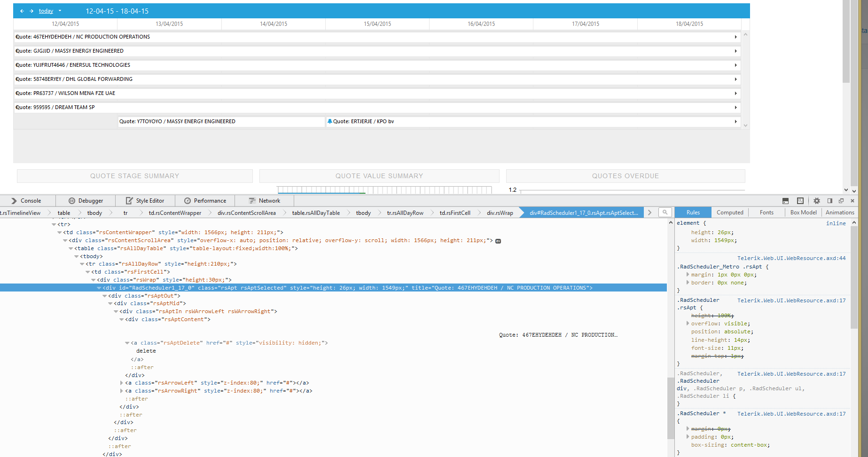Select breadcrumb td.rsFirstCell
The image size is (868, 457).
click(455, 213)
